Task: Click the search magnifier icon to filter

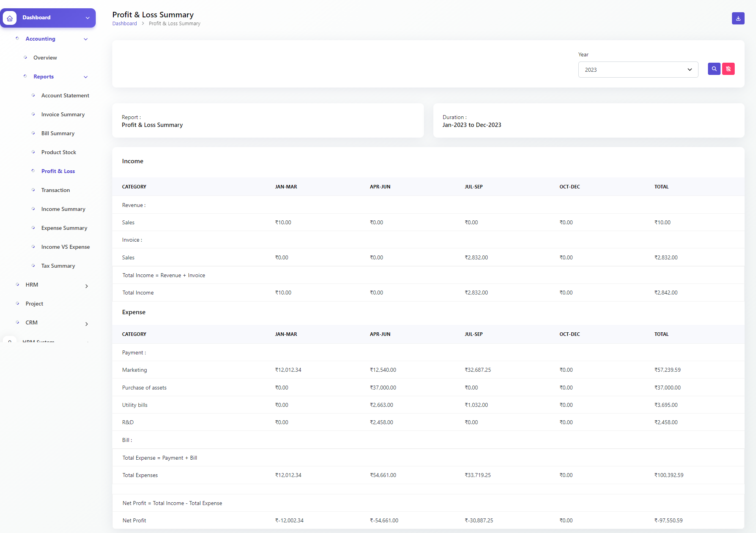Action: [x=714, y=69]
